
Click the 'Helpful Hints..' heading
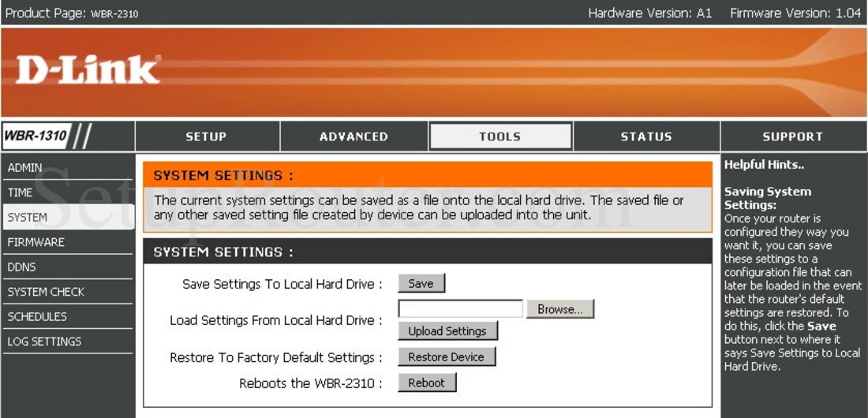point(764,164)
